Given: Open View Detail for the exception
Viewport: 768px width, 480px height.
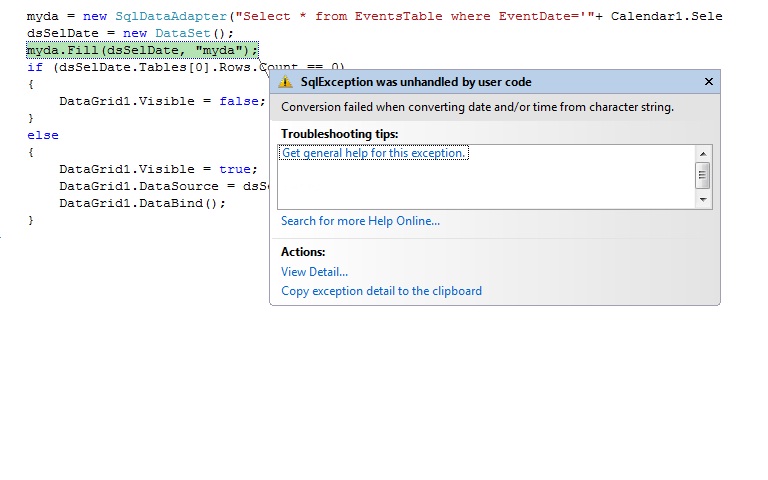Looking at the screenshot, I should pos(314,272).
